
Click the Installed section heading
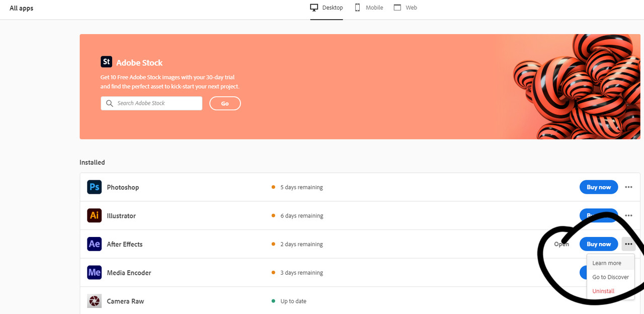92,163
